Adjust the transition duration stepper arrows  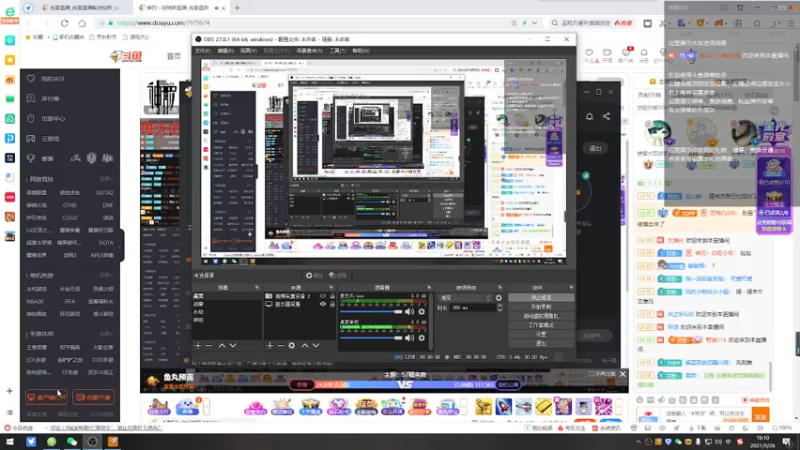(x=499, y=308)
